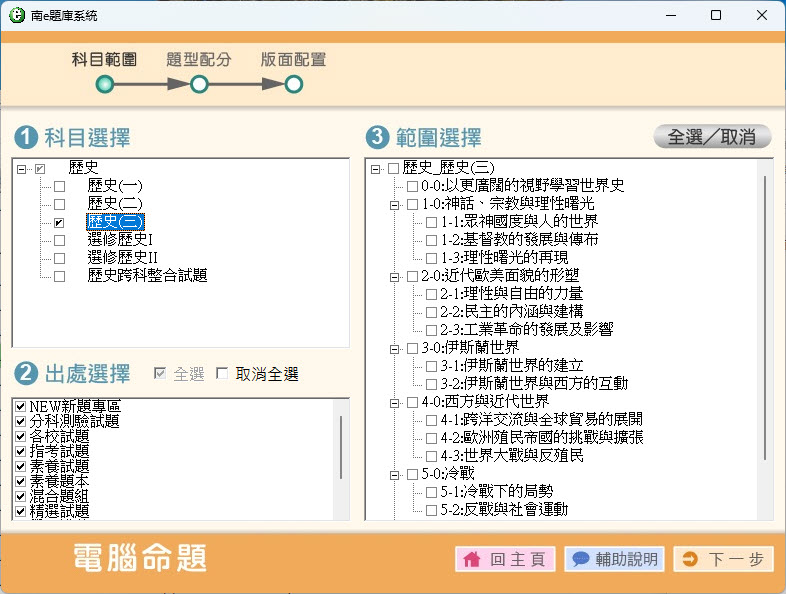The height and width of the screenshot is (594, 786).
Task: Check 3-1:伊斯蘭世界的建立
Action: pos(431,366)
